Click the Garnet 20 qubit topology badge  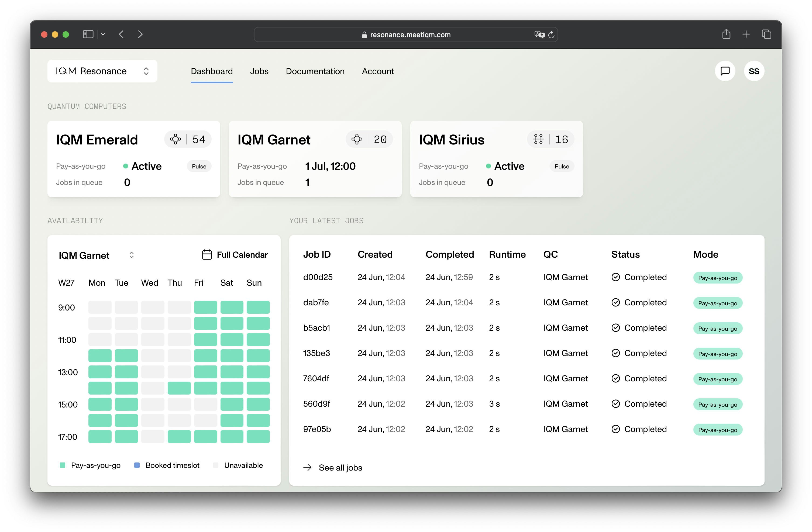tap(370, 140)
